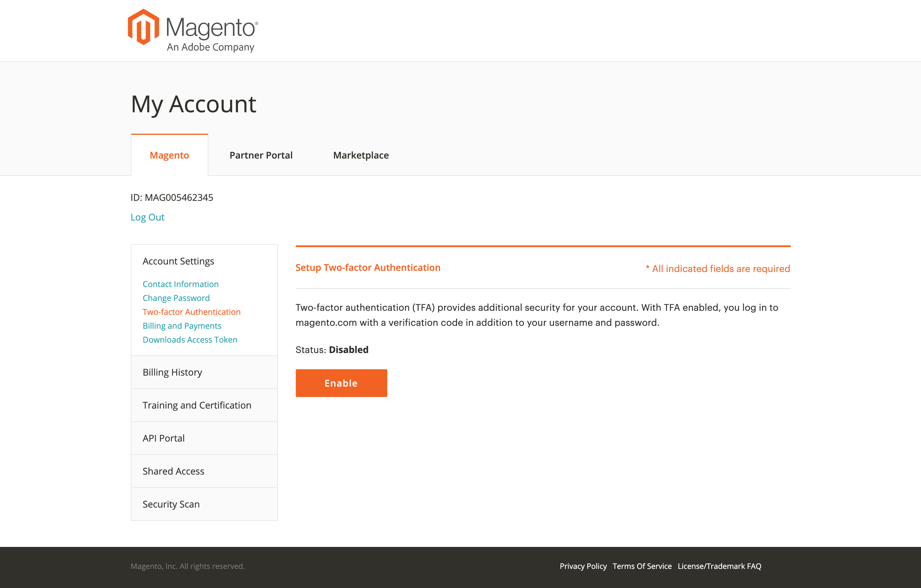921x588 pixels.
Task: Log out of the account
Action: (147, 217)
